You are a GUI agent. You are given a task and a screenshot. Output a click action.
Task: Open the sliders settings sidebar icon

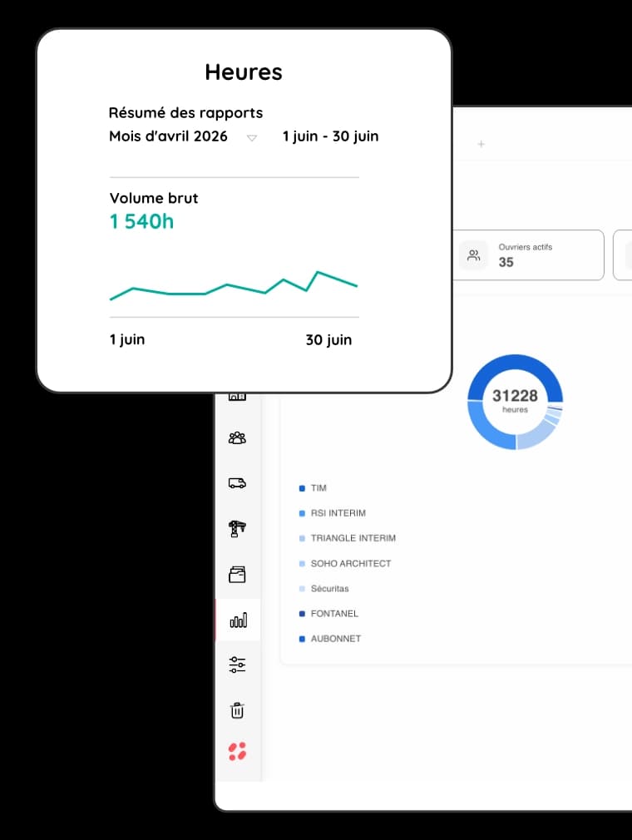[237, 665]
